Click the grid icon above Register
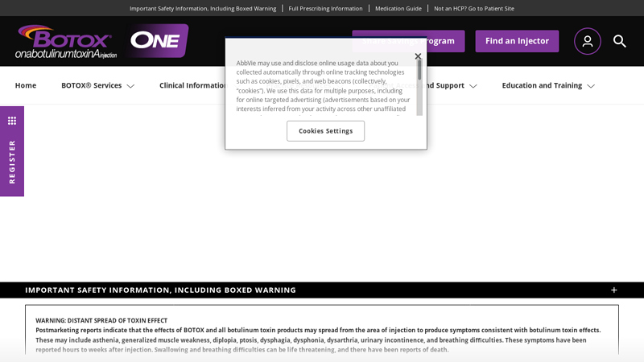 pos(12,121)
